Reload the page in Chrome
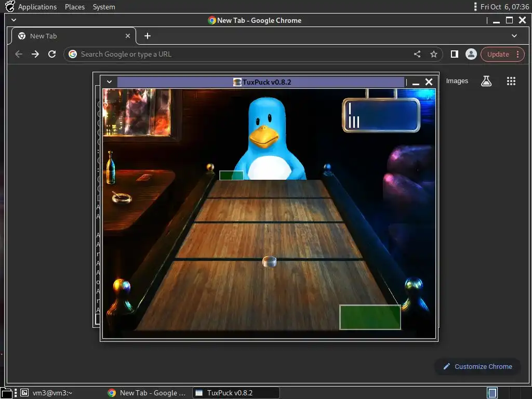Image resolution: width=532 pixels, height=399 pixels. 52,54
